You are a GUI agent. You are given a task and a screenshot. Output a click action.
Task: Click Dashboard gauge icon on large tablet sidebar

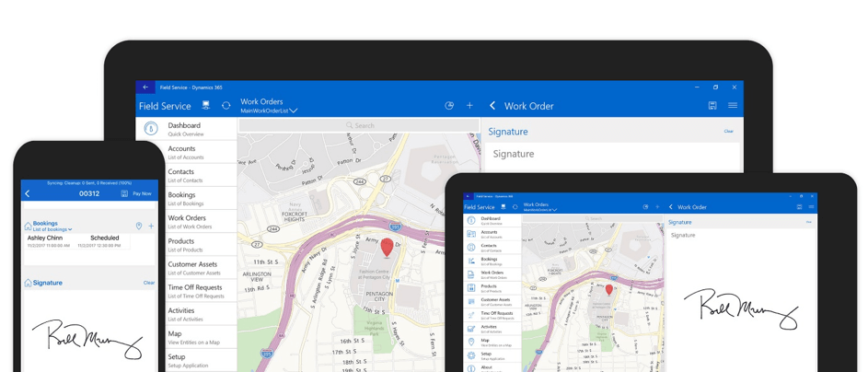point(150,128)
